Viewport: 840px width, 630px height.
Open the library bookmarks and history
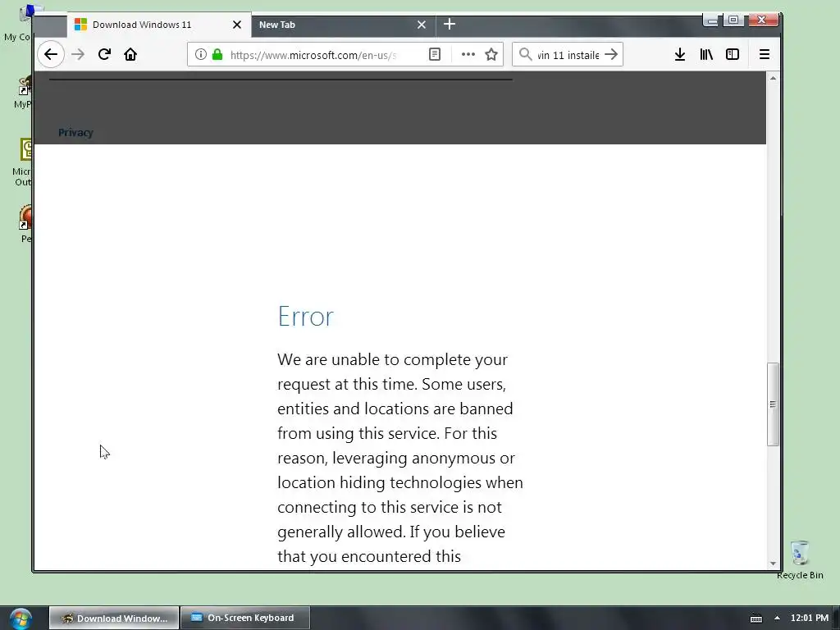click(706, 54)
